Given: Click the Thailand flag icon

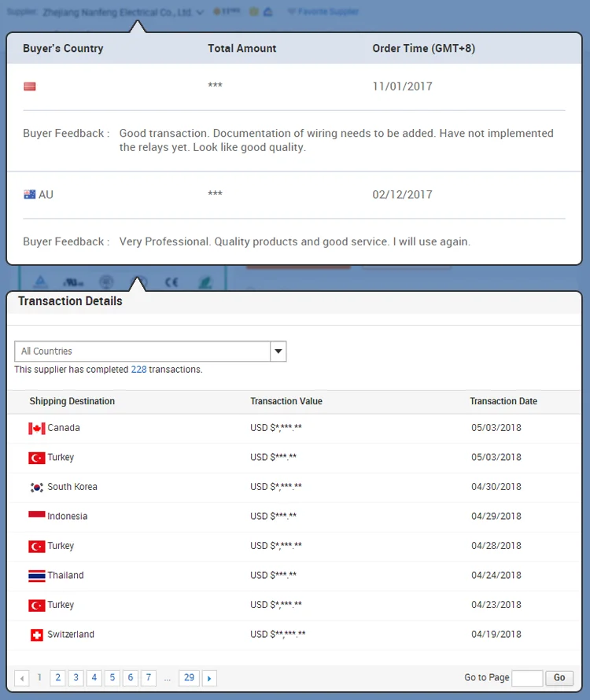Looking at the screenshot, I should click(x=36, y=576).
